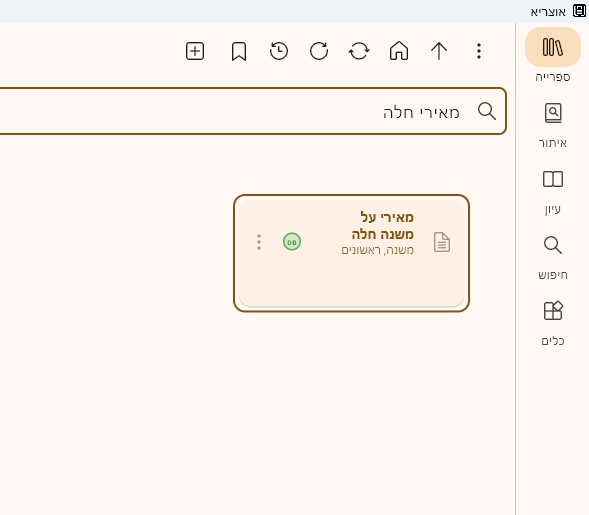Click the אוצריא app icon in the title bar

pyautogui.click(x=579, y=11)
